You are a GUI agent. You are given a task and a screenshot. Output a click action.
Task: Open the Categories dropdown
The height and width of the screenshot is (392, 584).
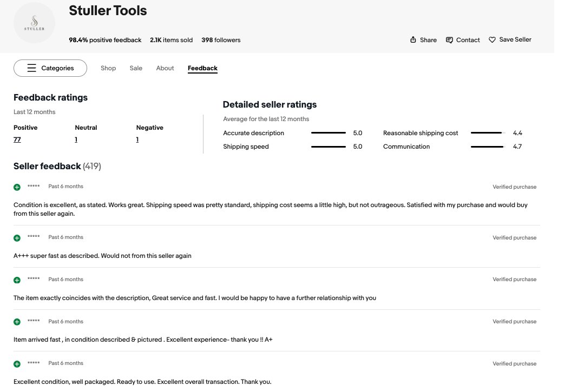(50, 68)
